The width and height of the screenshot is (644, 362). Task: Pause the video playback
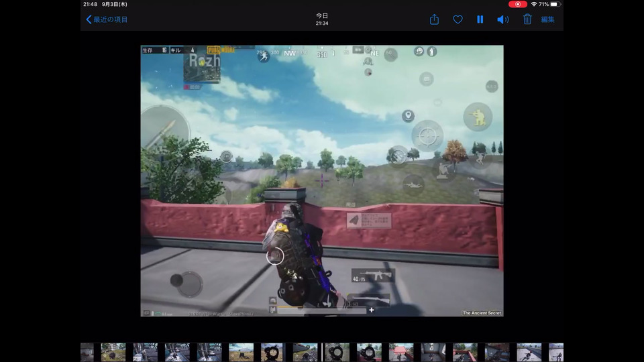[480, 19]
